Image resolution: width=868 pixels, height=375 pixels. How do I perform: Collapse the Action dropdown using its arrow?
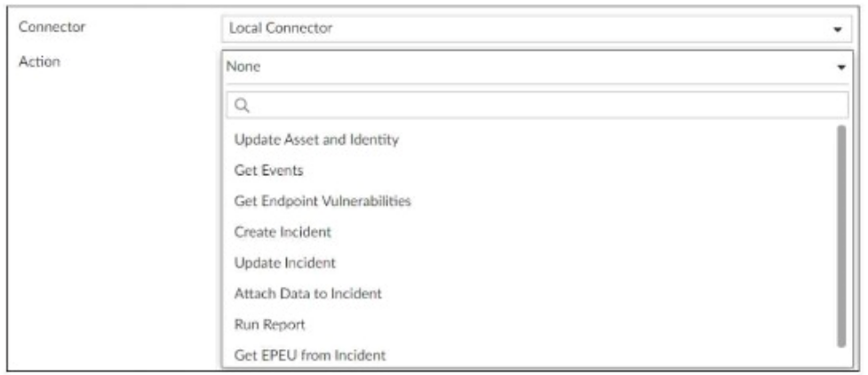(x=838, y=66)
